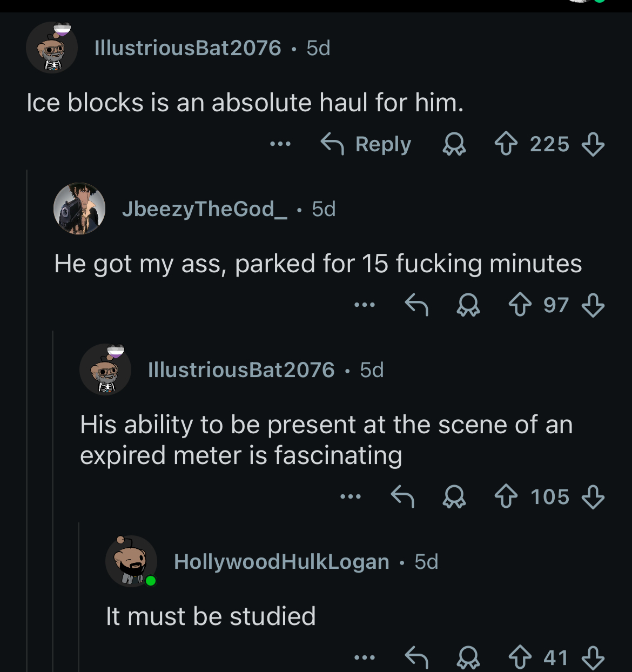Give award to the "Ice blocks" comment
Viewport: 632px width, 672px height.
tap(454, 144)
